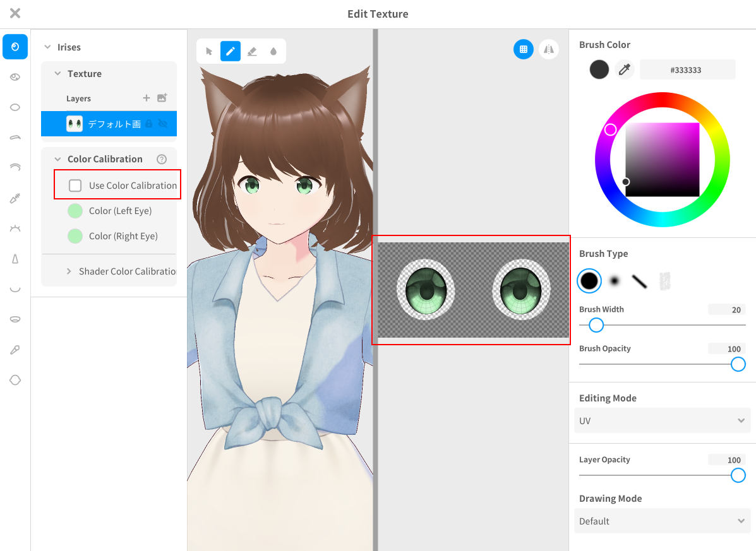Enable the mirror symmetry button

[549, 49]
